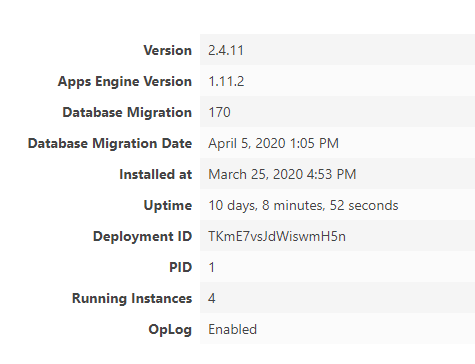Click the Database Migration label

click(127, 113)
